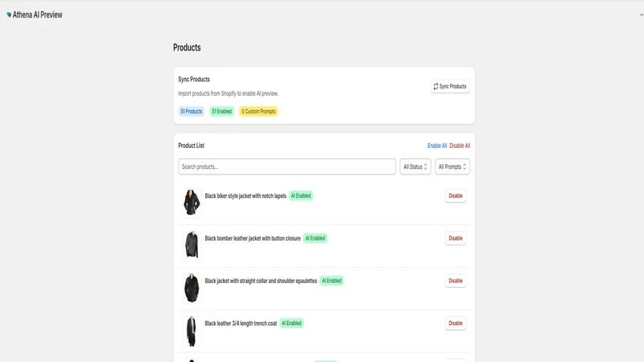
Task: Select the Black biker style jacket title
Action: pos(246,195)
